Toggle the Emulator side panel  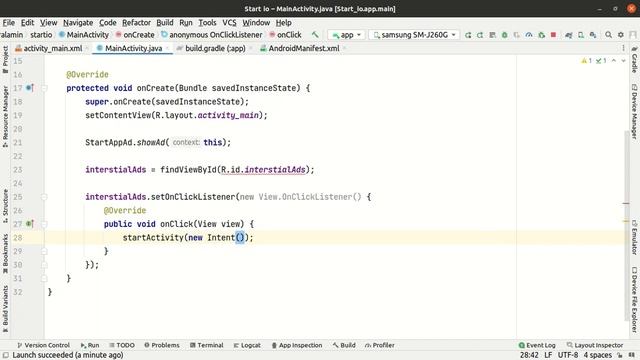[x=634, y=238]
